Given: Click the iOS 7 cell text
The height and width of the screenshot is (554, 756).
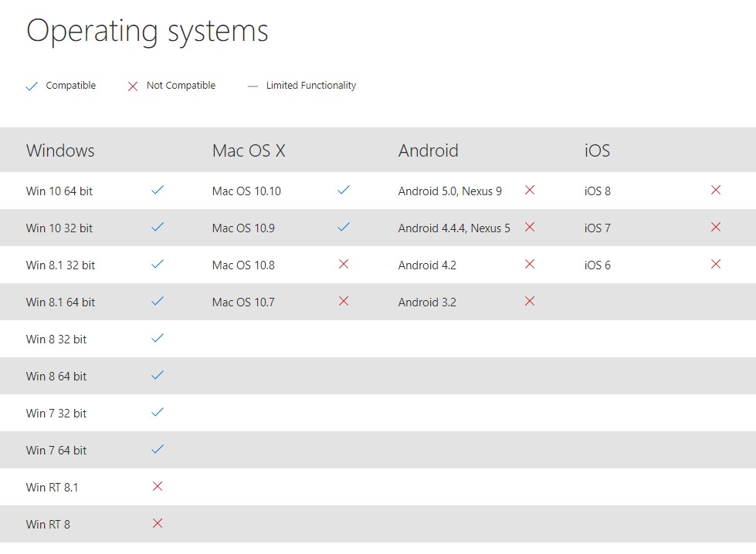Looking at the screenshot, I should (598, 228).
